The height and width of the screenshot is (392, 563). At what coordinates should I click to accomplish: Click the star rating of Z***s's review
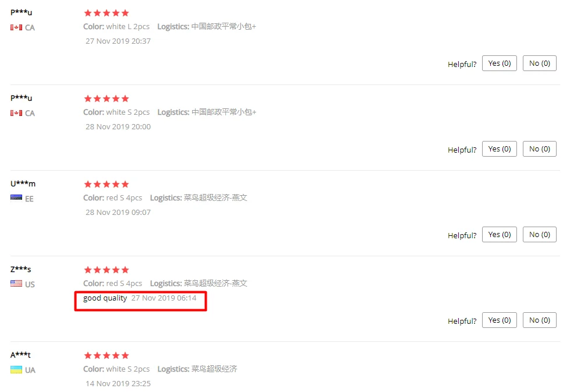(107, 270)
